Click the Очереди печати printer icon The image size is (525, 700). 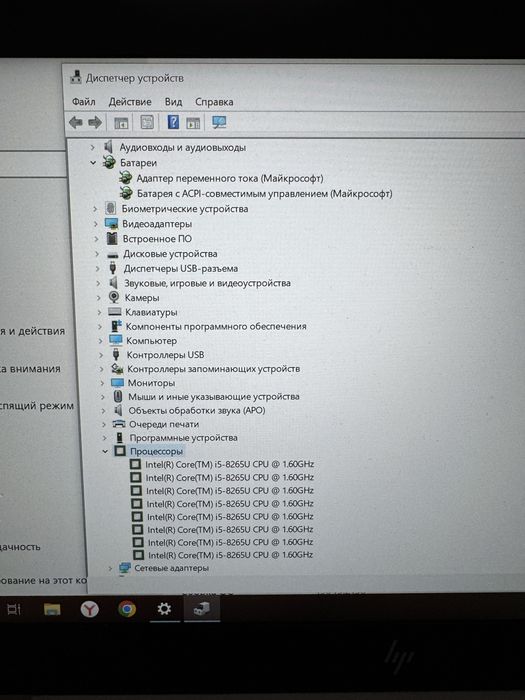click(119, 424)
